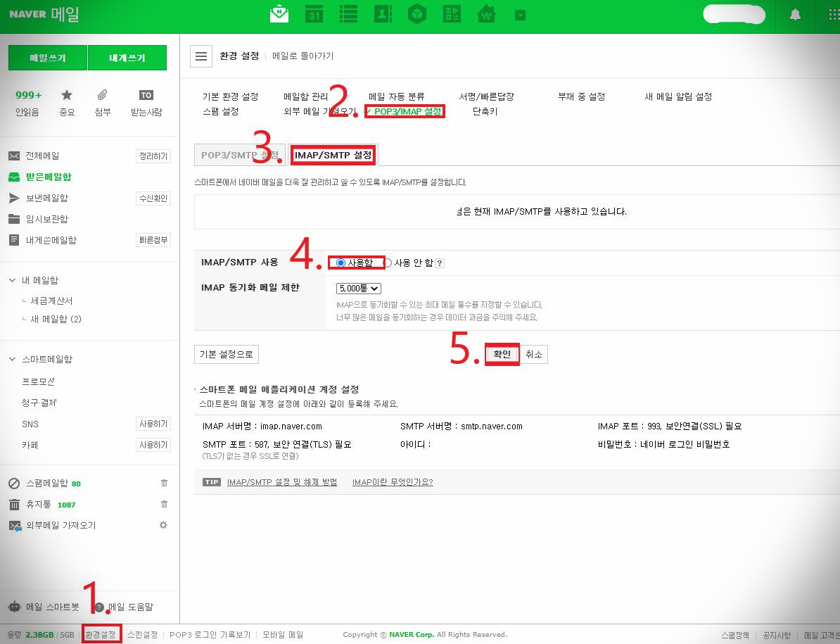Open the apps grid icon at top right

[x=834, y=15]
